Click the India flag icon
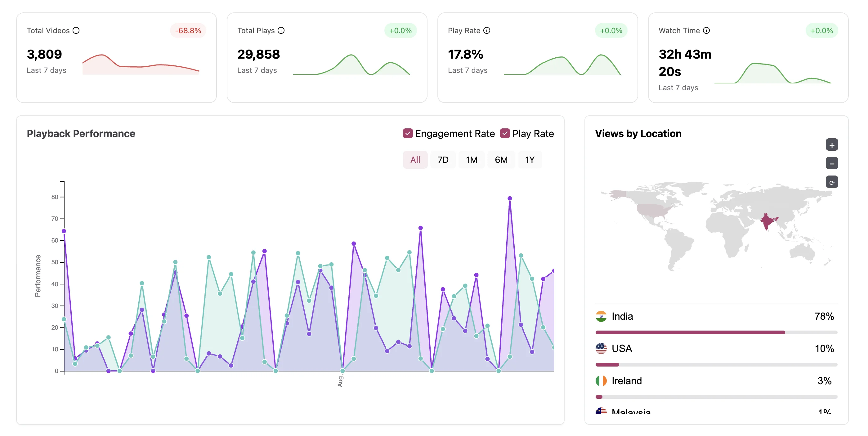The height and width of the screenshot is (436, 868). [601, 316]
